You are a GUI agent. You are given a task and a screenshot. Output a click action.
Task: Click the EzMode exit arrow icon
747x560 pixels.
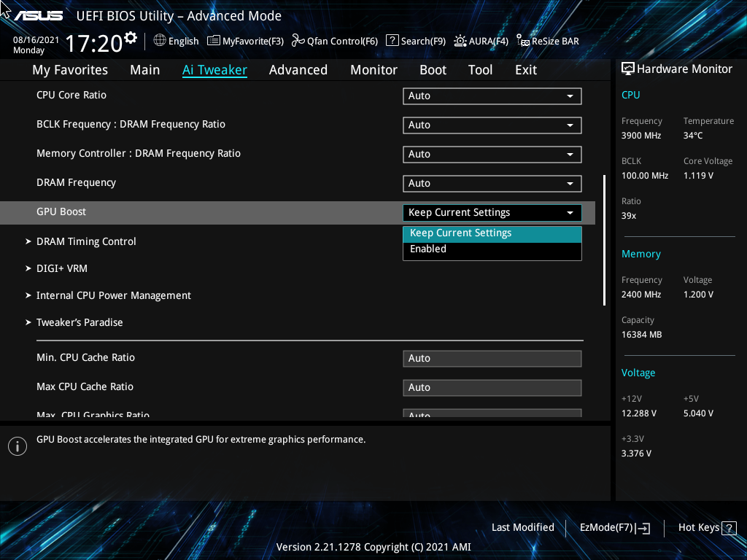(x=643, y=528)
